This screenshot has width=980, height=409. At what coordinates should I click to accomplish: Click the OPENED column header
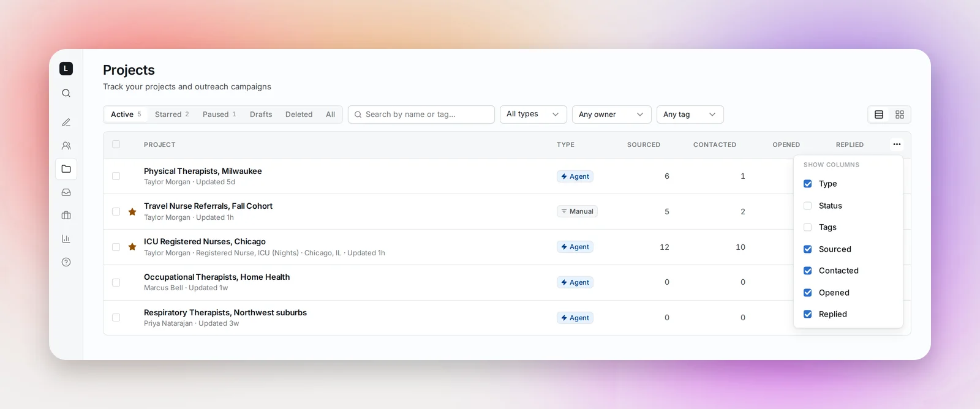pyautogui.click(x=786, y=145)
